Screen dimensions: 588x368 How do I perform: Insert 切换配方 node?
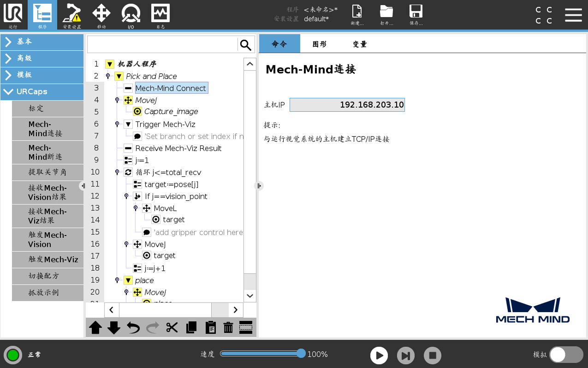[x=48, y=276]
